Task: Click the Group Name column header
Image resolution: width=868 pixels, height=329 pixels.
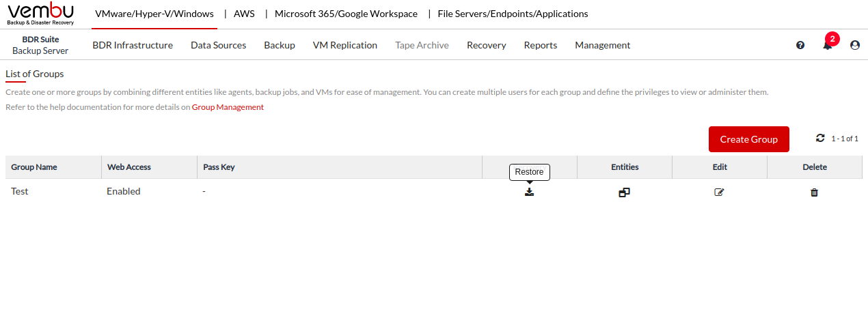Action: 34,167
